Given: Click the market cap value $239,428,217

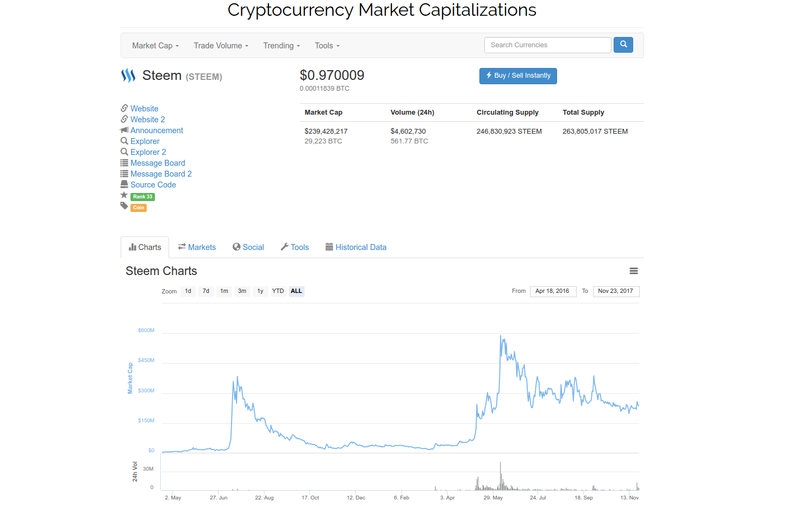Looking at the screenshot, I should tap(326, 132).
